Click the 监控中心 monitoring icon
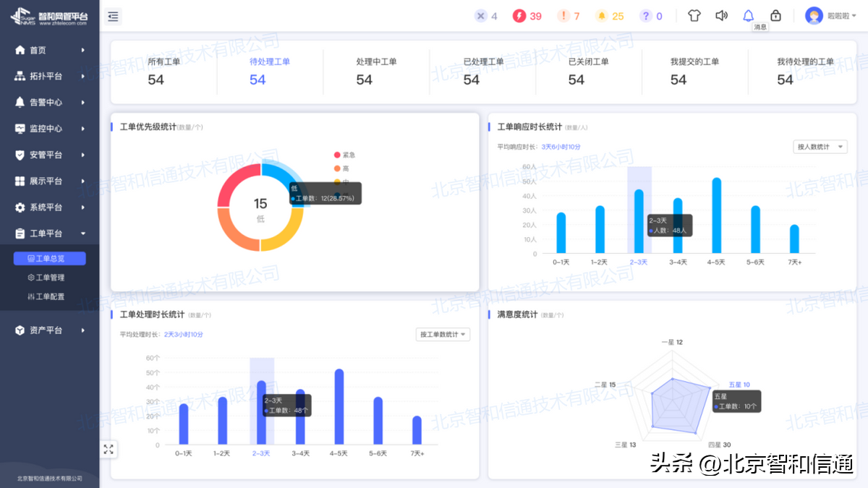 pyautogui.click(x=20, y=129)
